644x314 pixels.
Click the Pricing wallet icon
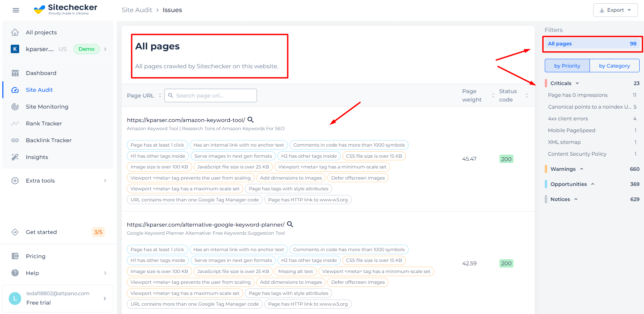coord(15,256)
